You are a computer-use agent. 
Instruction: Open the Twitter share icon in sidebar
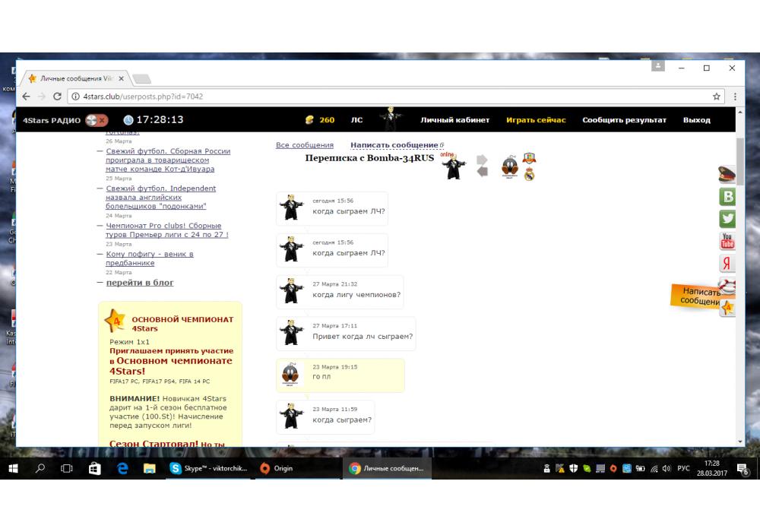coord(727,219)
